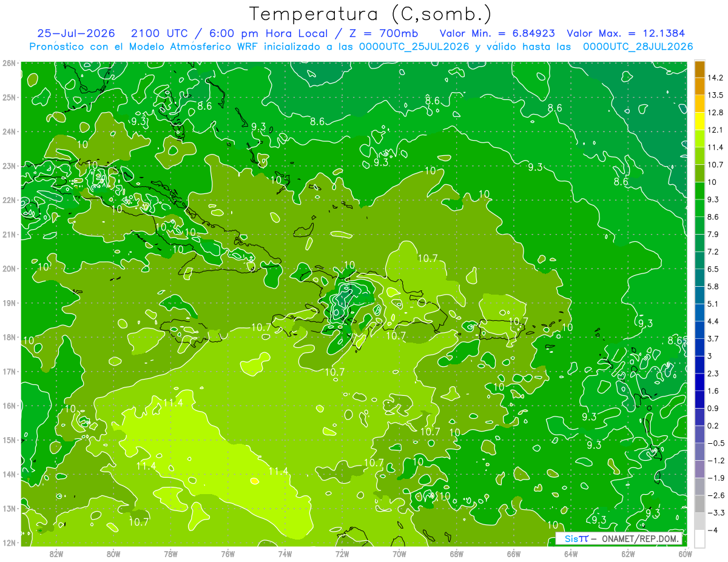The image size is (728, 562).
Task: Click the valid-until time "0000UTC_28JUL2026"
Action: click(x=638, y=46)
